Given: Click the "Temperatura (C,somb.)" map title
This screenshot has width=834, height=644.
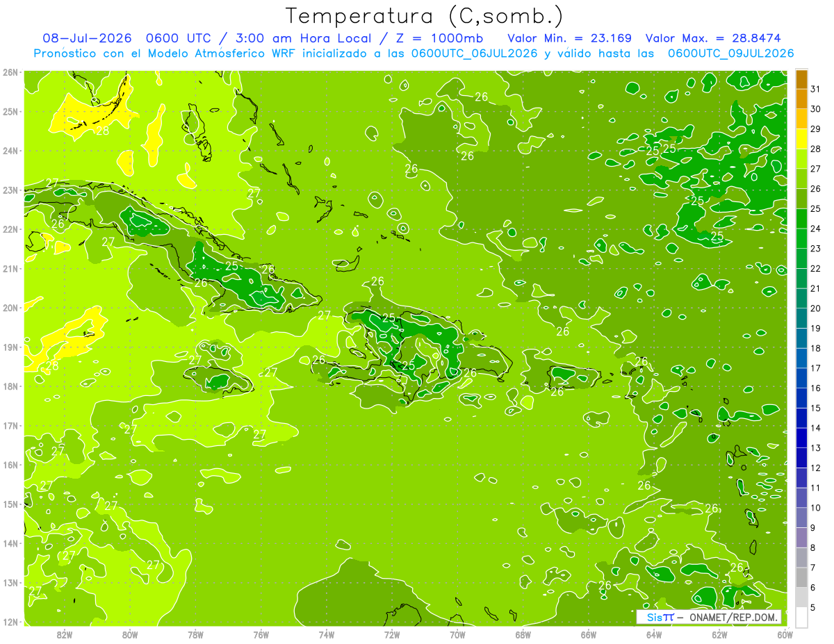Looking at the screenshot, I should coord(425,16).
